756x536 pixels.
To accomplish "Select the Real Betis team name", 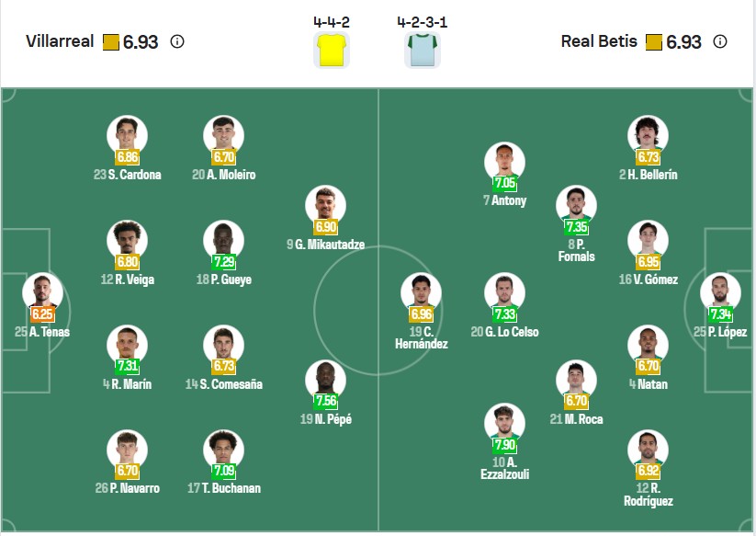I will (599, 41).
